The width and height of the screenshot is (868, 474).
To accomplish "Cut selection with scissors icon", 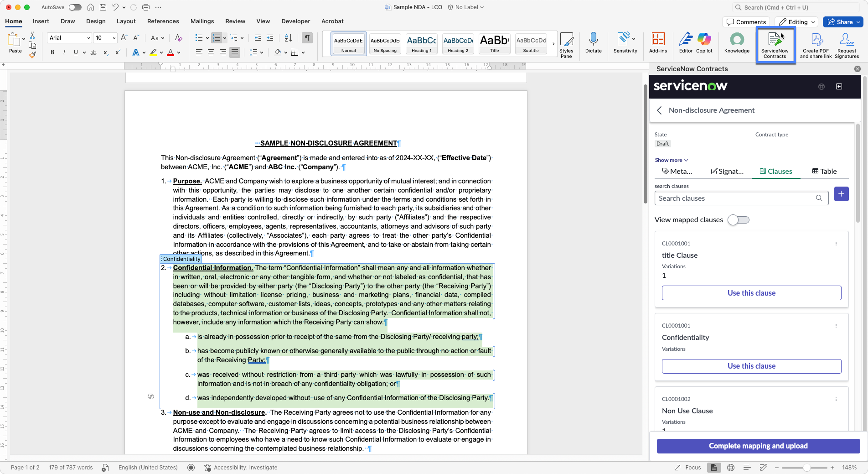I will [x=32, y=35].
